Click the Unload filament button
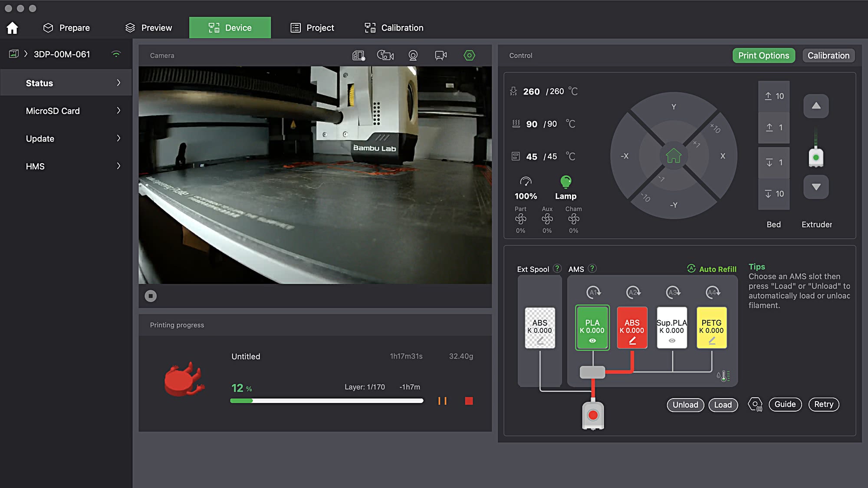The image size is (868, 488). (x=685, y=405)
